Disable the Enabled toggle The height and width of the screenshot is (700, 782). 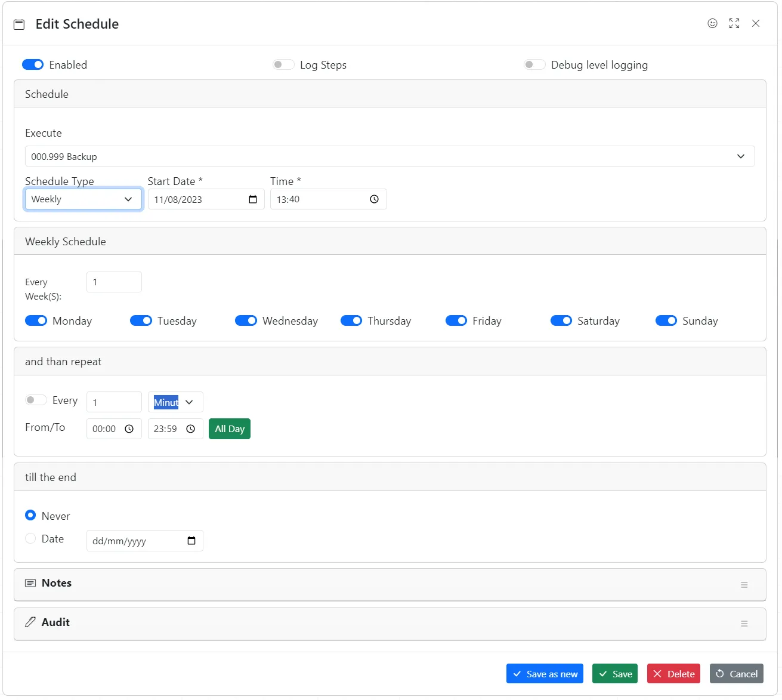click(x=33, y=64)
